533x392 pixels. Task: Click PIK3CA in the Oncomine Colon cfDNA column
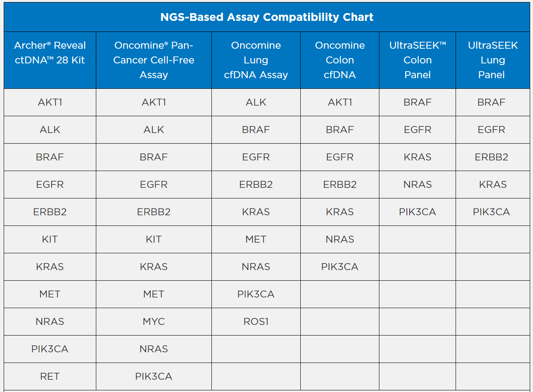click(x=340, y=267)
